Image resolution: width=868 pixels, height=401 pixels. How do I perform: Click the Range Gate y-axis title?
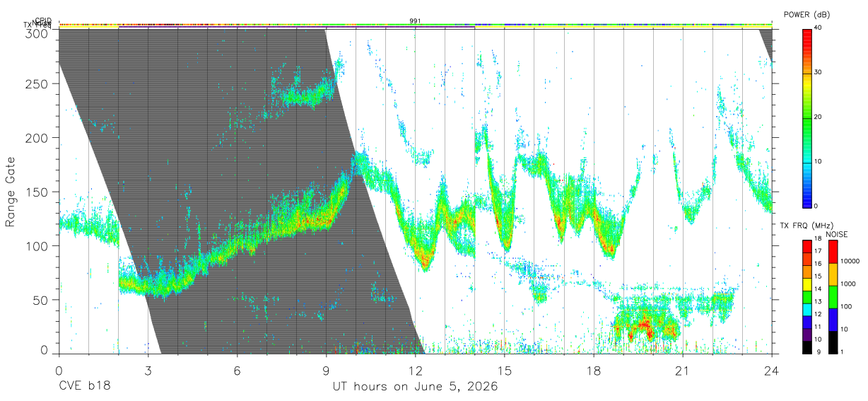pyautogui.click(x=11, y=192)
